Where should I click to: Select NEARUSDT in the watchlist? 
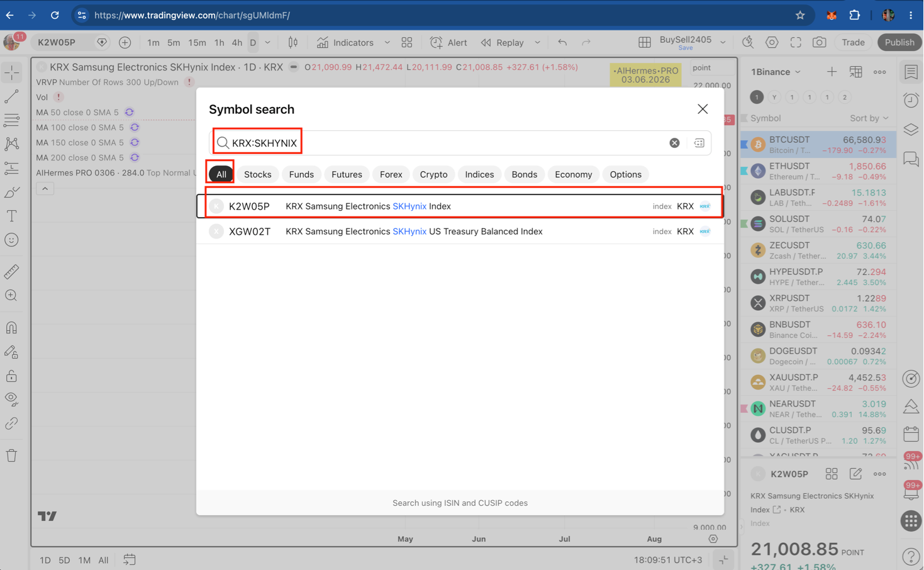click(818, 409)
